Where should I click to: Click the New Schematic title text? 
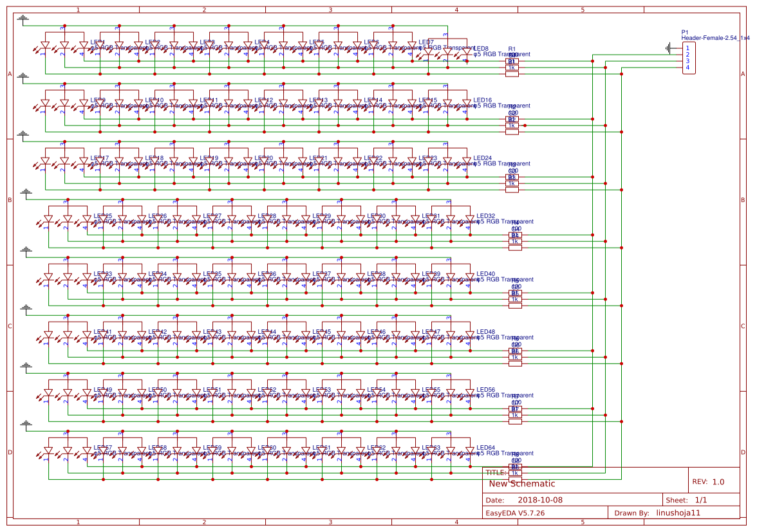click(x=522, y=484)
